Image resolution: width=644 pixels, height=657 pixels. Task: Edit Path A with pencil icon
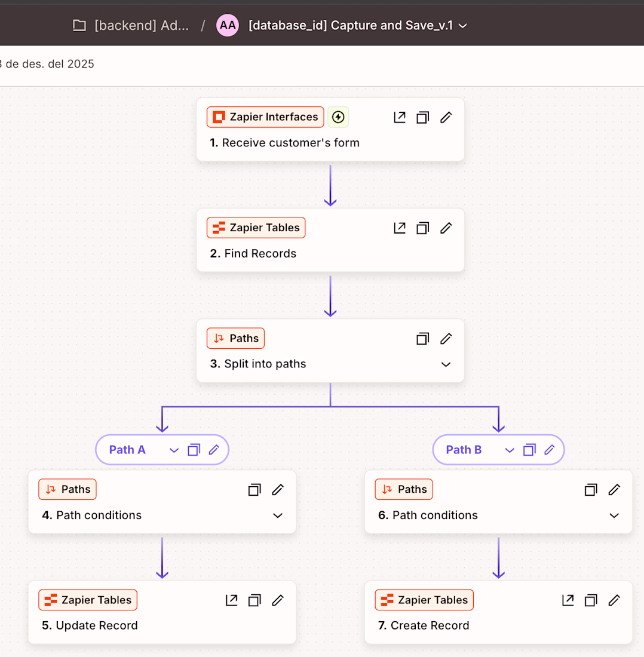[x=214, y=450]
